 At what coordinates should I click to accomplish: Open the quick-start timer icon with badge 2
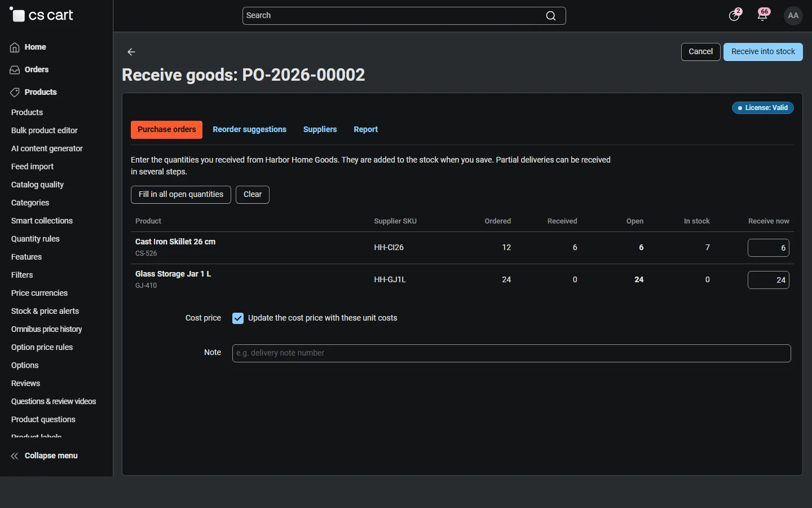[x=734, y=15]
